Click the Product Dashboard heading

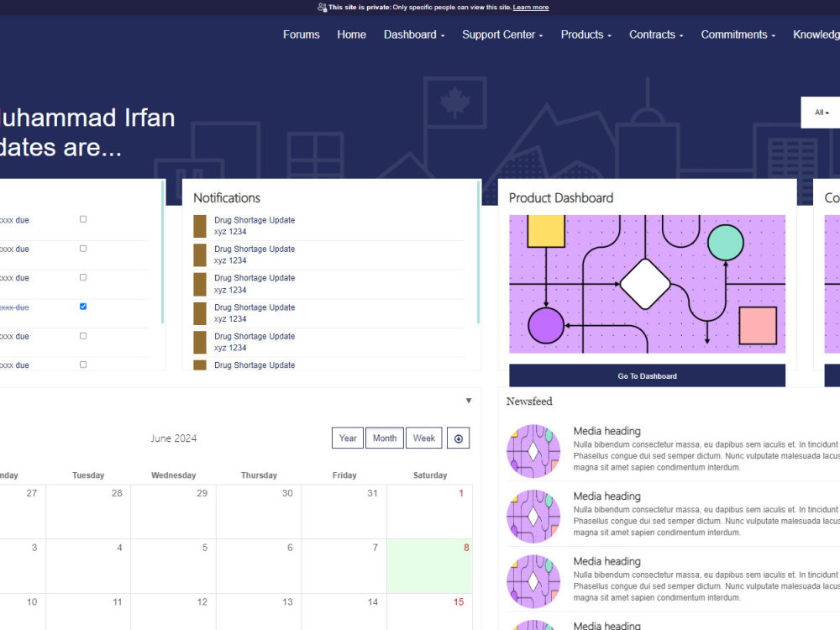tap(561, 197)
